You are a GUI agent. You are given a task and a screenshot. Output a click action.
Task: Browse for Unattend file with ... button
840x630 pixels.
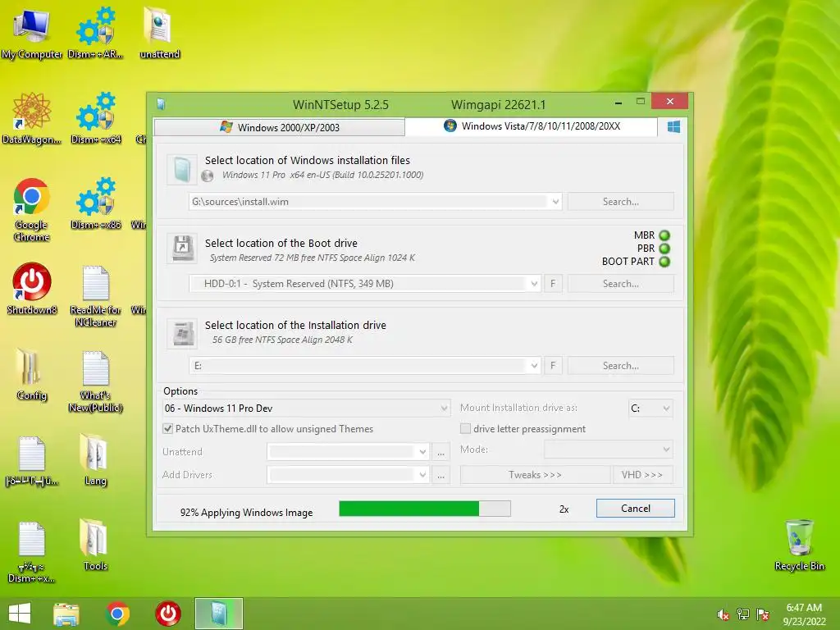tap(441, 452)
